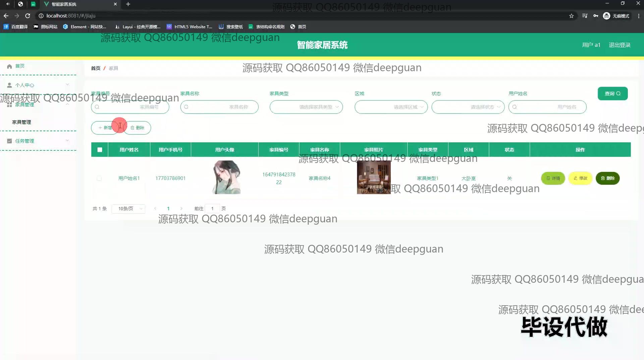Open the 家具类型 dropdown filter
The image size is (644, 360).
[x=306, y=107]
